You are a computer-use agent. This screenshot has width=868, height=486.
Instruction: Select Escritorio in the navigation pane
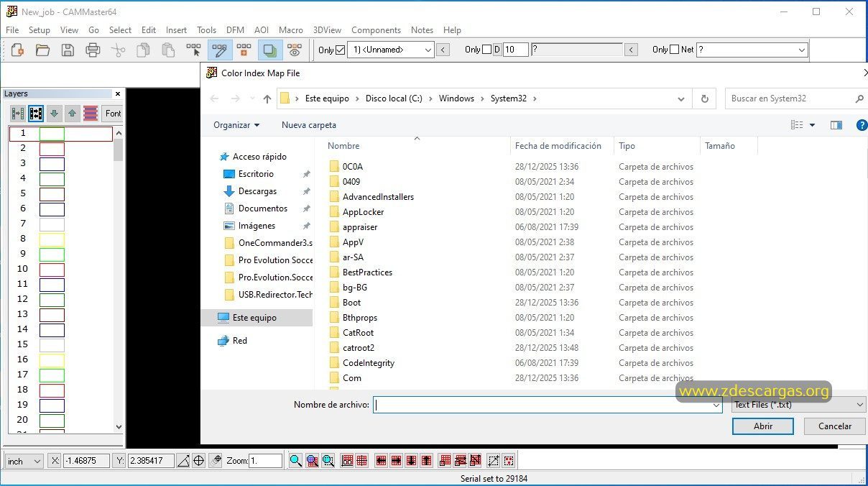coord(256,174)
